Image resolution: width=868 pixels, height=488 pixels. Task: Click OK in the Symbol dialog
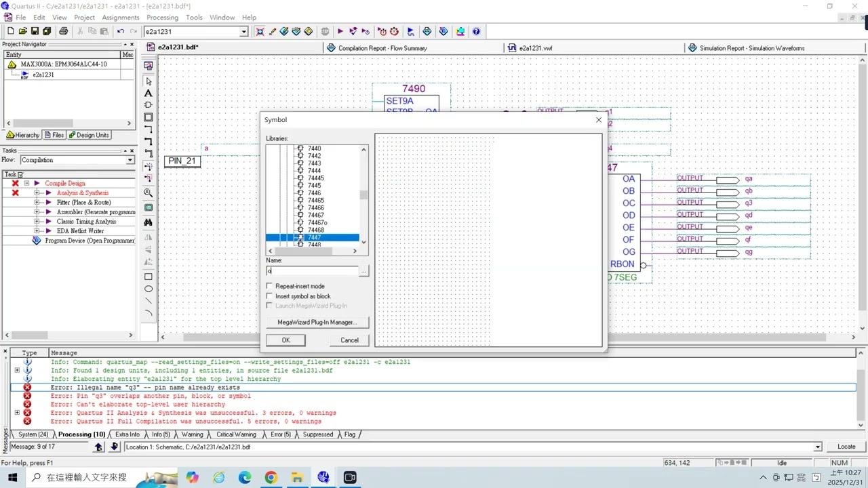coord(285,340)
